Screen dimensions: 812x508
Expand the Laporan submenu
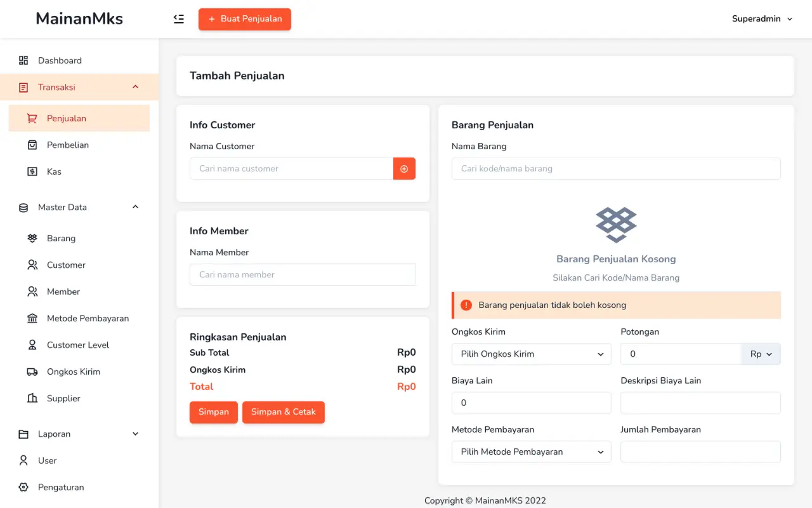click(135, 434)
